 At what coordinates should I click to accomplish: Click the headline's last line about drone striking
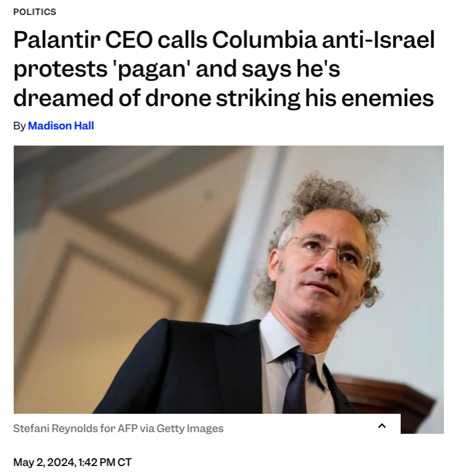[x=224, y=98]
